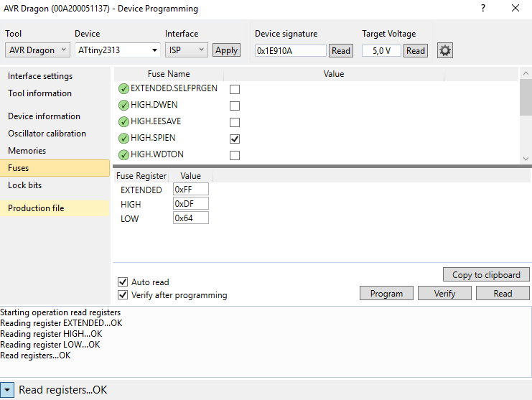The image size is (532, 400).
Task: Toggle the Auto read checkbox
Action: point(123,282)
